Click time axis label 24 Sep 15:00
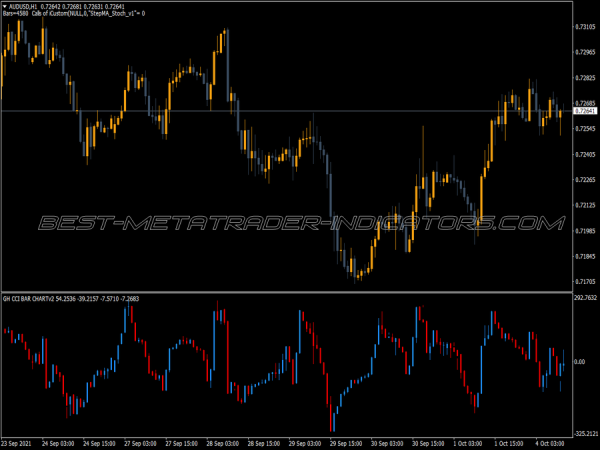The width and height of the screenshot is (600, 450). [x=99, y=443]
